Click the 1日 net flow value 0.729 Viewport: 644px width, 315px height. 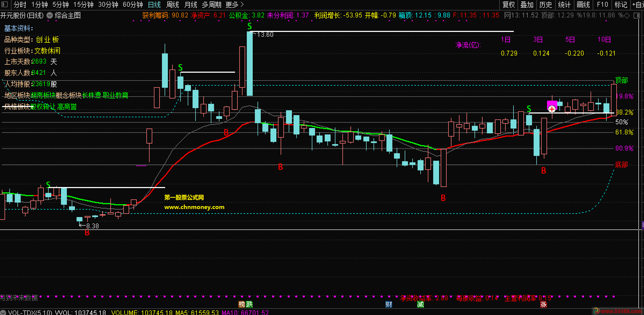509,53
